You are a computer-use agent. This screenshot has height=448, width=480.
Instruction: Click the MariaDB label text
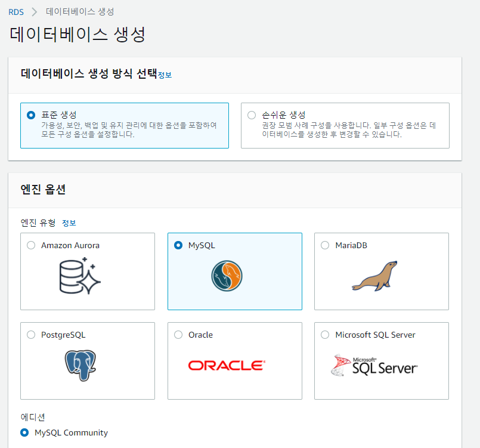(x=351, y=246)
